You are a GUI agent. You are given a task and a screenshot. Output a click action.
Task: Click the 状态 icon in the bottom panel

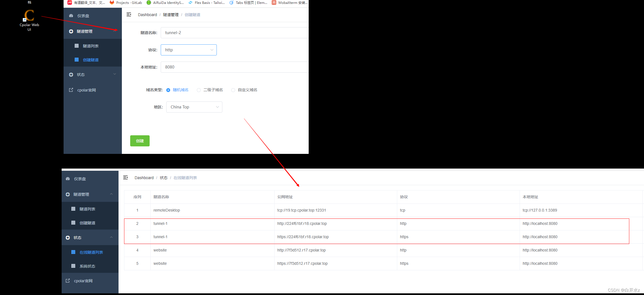(68, 238)
